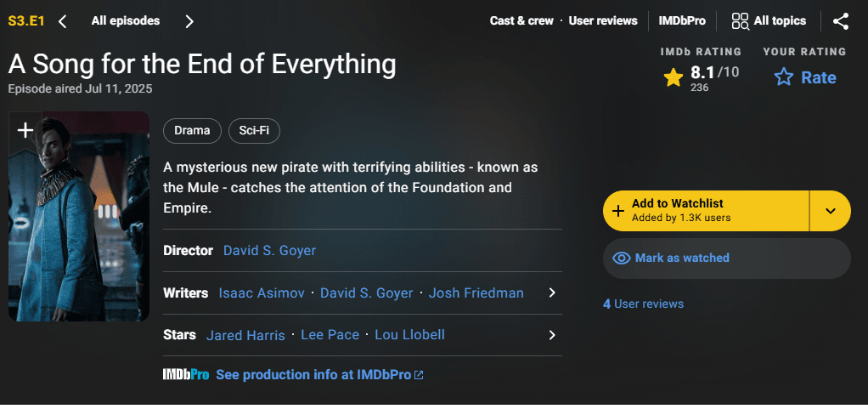Click the episode poster thumbnail
The width and height of the screenshot is (868, 409).
79,230
